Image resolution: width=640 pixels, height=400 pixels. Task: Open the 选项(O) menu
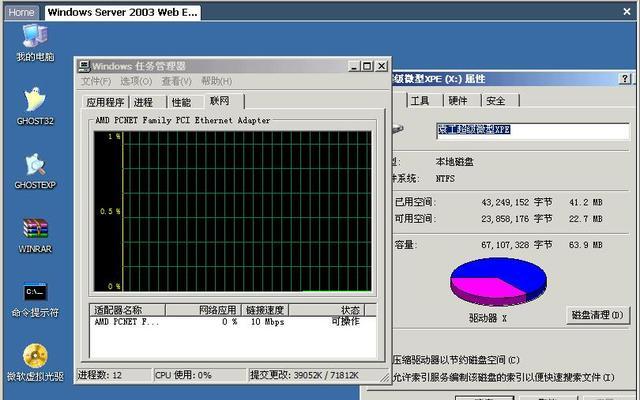[136, 81]
